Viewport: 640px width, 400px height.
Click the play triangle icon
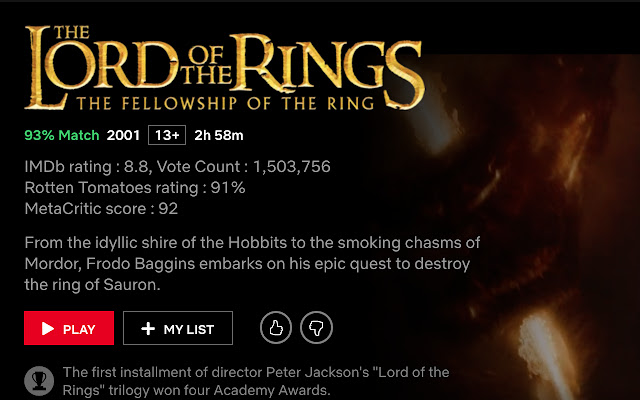(x=48, y=328)
